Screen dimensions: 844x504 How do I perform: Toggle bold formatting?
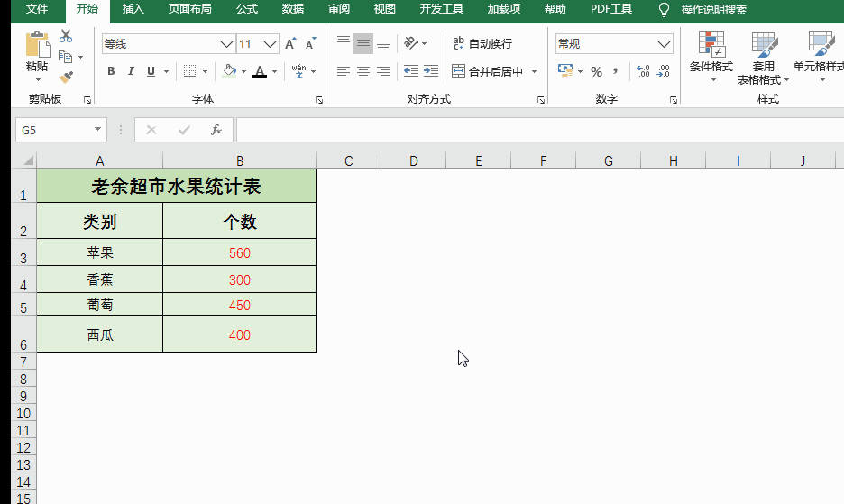click(111, 71)
